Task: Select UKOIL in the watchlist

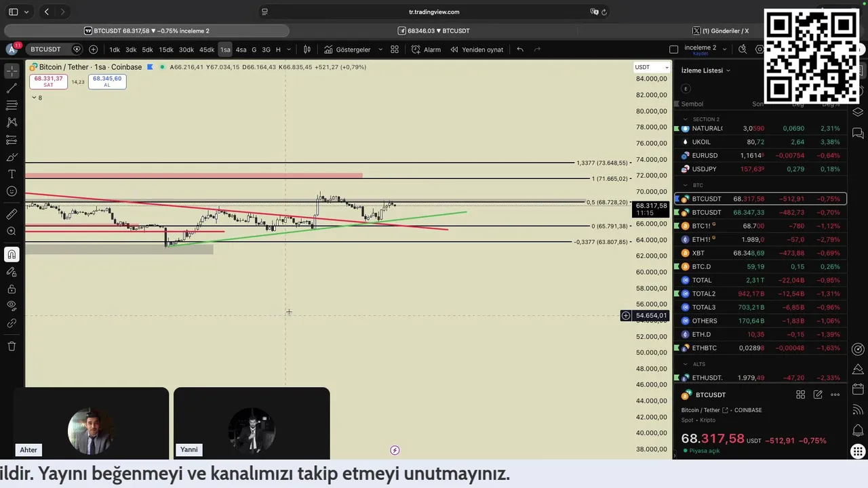Action: (x=759, y=142)
